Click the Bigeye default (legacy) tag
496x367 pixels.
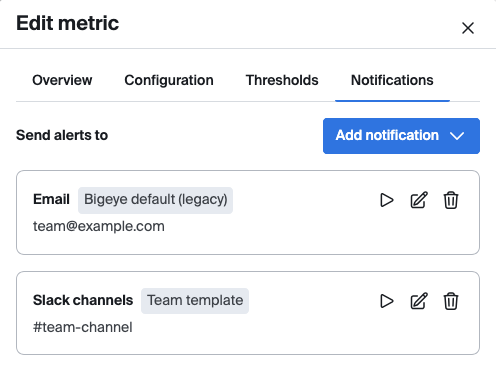[155, 200]
